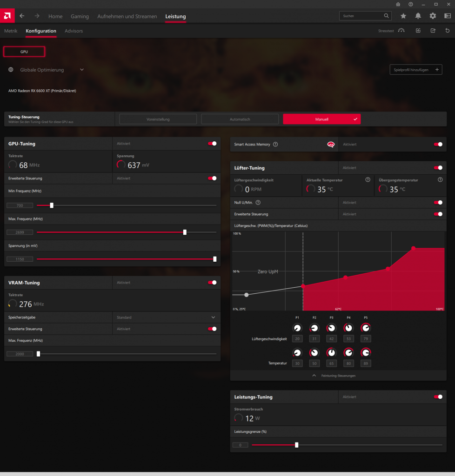Click the P4 point on fan curve graph
455x476 pixels.
[x=388, y=269]
